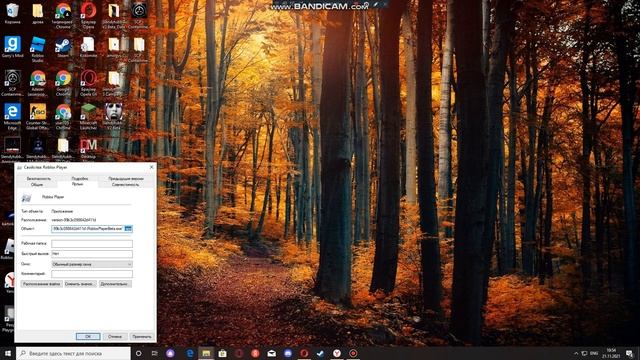Launch the Steam desktop shortcut
Image resolution: width=640 pixels, height=360 pixels.
click(63, 47)
